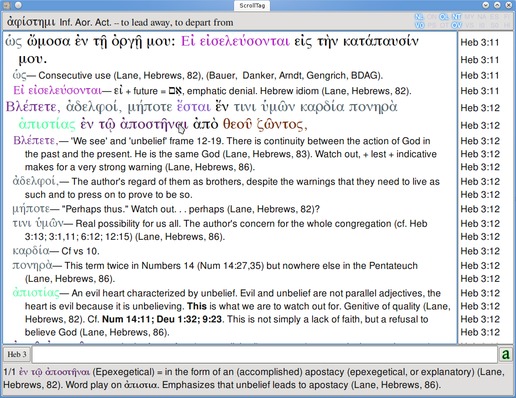This screenshot has height=398, width=516.
Task: Open the window menu icon in title bar
Action: [x=7, y=5]
